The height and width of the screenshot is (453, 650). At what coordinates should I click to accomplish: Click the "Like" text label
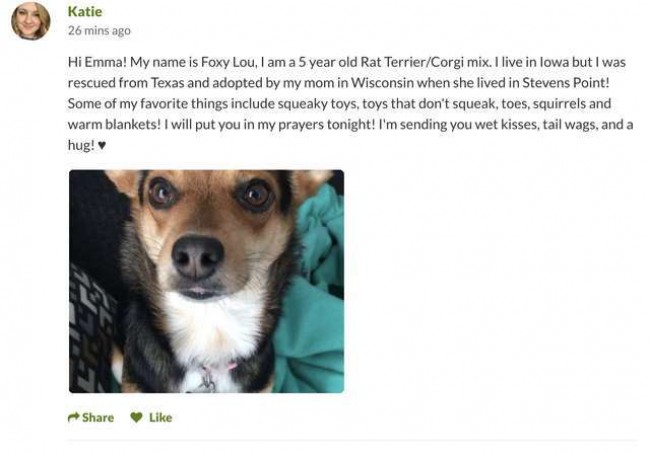point(160,417)
